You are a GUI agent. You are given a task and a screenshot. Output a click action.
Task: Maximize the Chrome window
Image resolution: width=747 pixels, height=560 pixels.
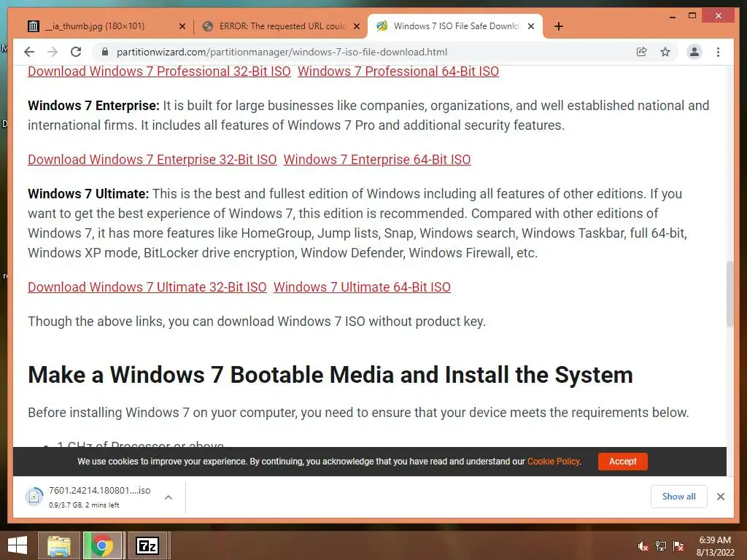tap(692, 16)
